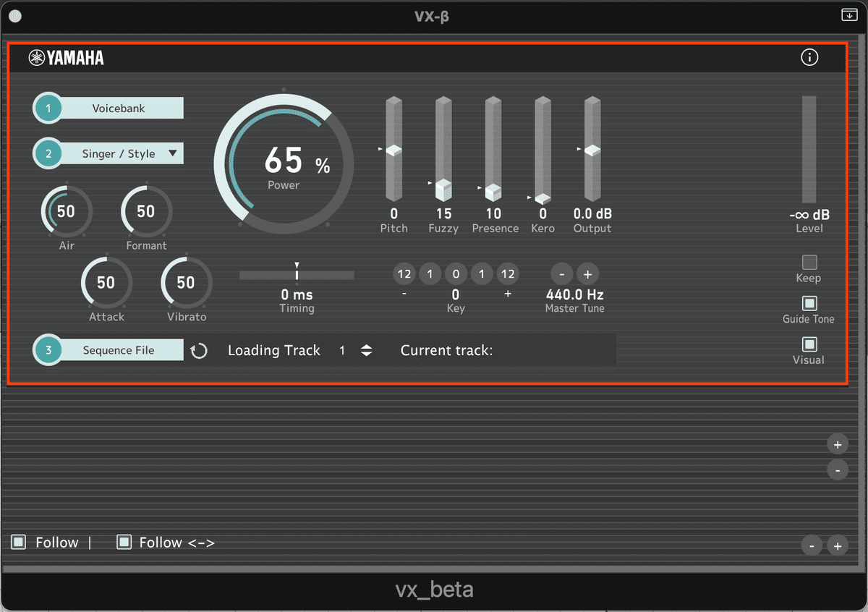Toggle the Keep checkbox

[x=809, y=262]
